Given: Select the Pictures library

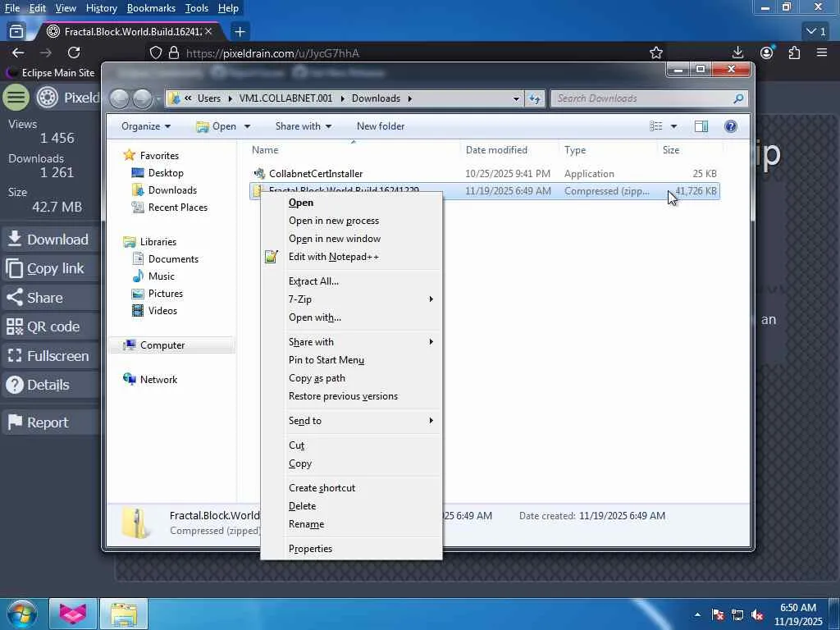Looking at the screenshot, I should [165, 294].
